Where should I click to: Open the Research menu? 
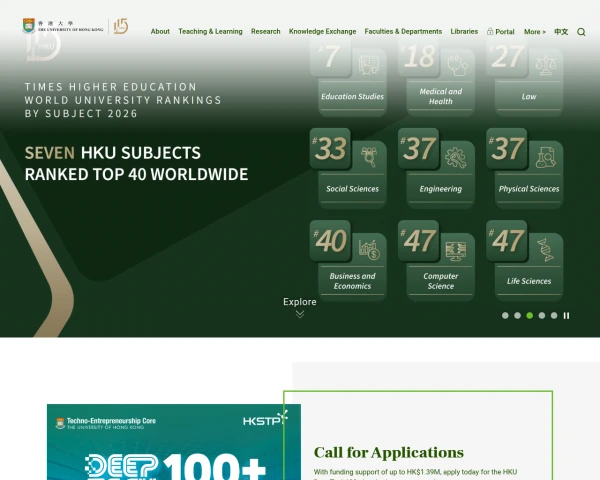[266, 31]
